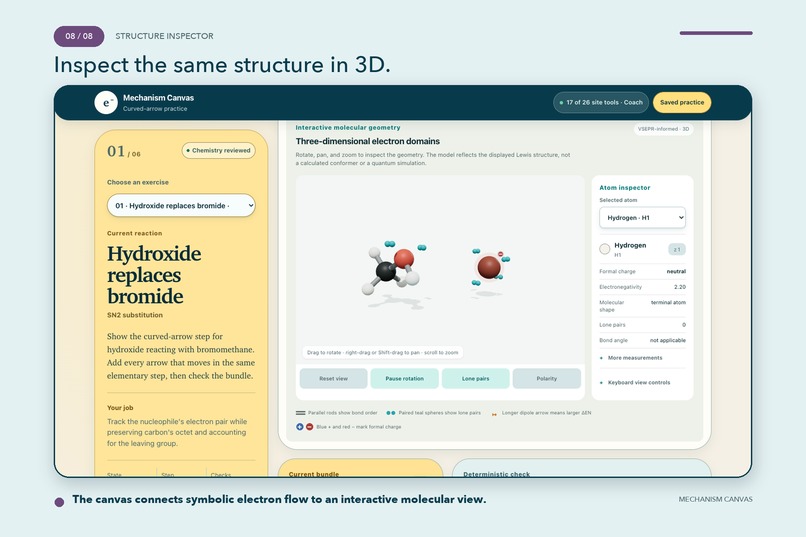Click the dark red bromide atom
This screenshot has width=806, height=537.
[489, 267]
